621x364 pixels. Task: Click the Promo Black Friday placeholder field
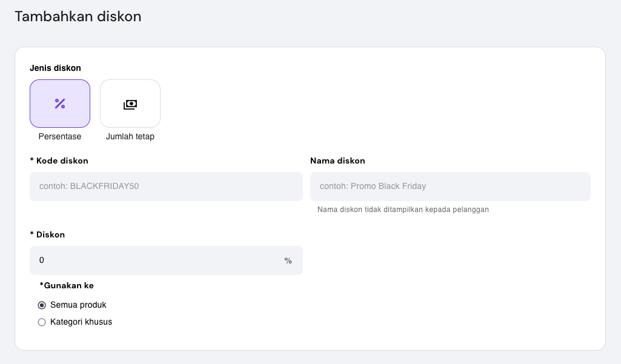tap(450, 186)
